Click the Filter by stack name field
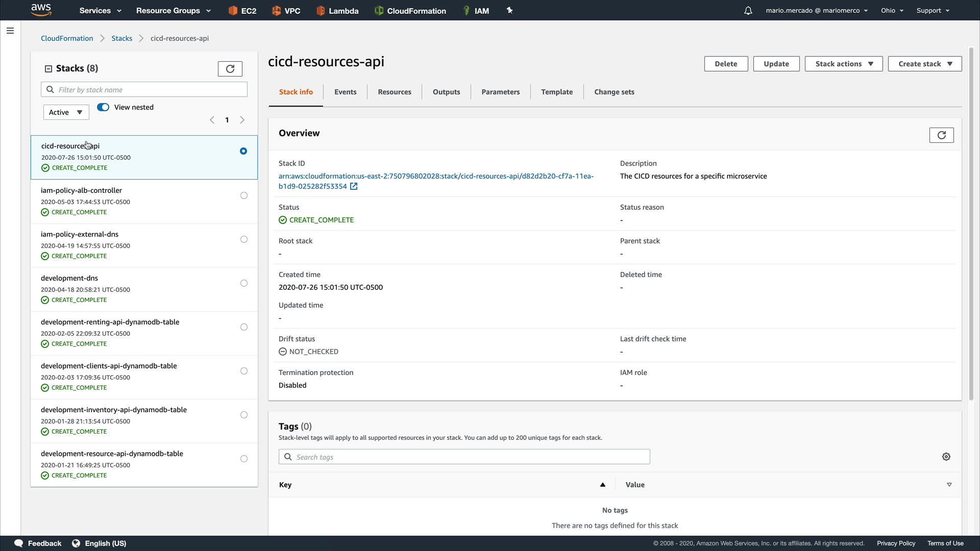This screenshot has width=980, height=551. pos(151,90)
